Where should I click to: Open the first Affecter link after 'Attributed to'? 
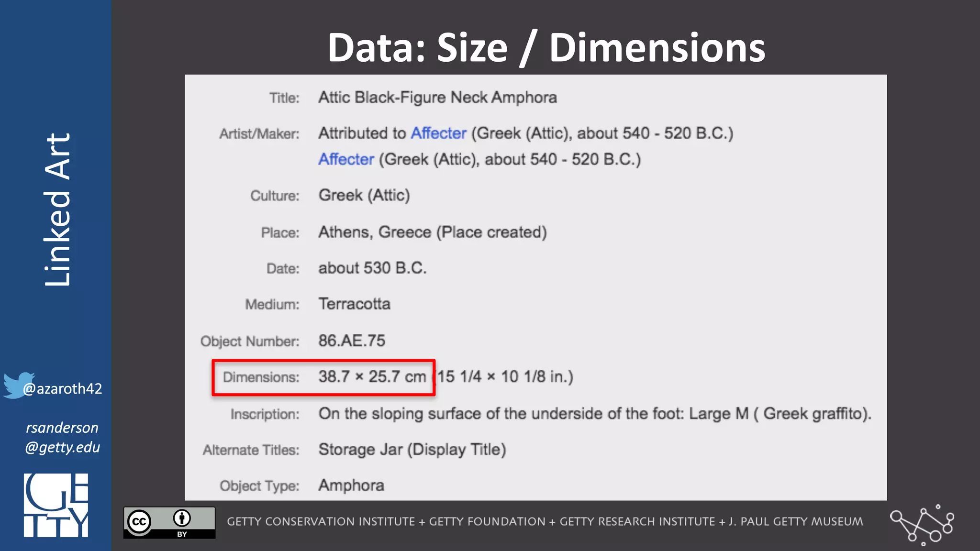click(438, 133)
